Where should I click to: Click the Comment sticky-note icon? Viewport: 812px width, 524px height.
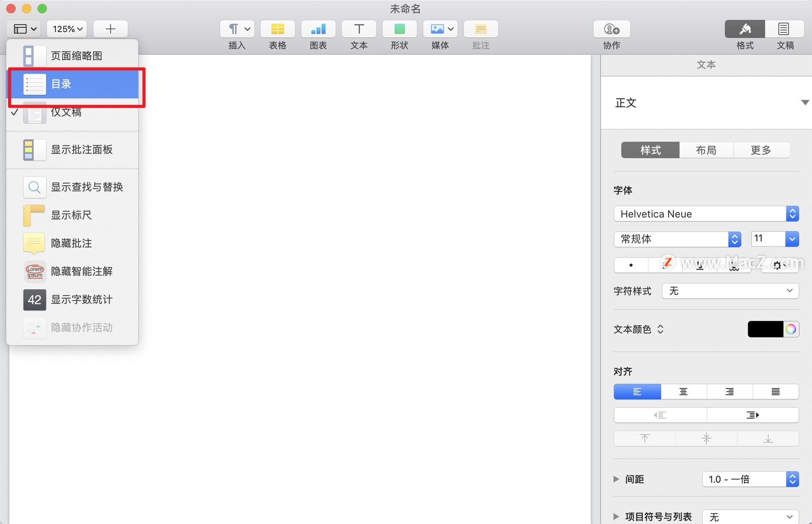point(481,29)
